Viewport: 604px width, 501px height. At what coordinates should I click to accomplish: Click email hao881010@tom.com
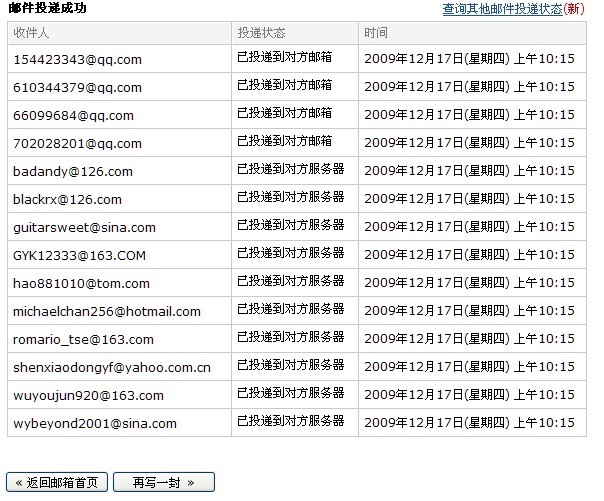pos(81,283)
